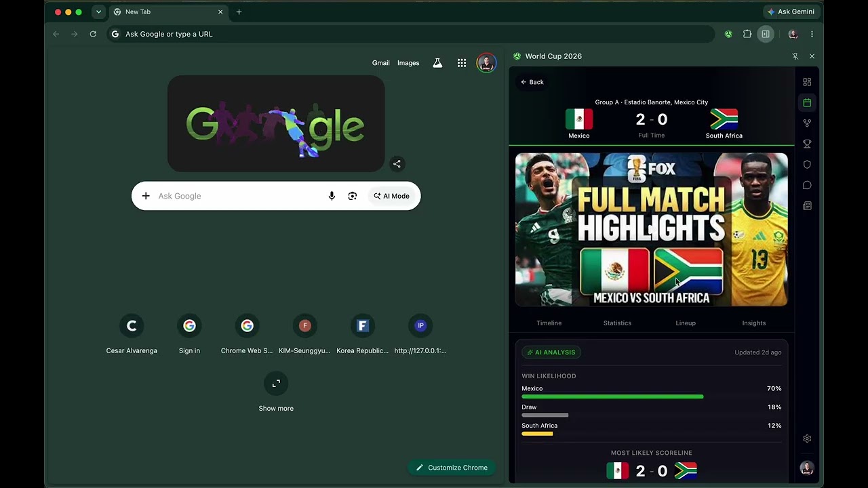
Task: Expand shortcuts with Show more
Action: (x=276, y=393)
